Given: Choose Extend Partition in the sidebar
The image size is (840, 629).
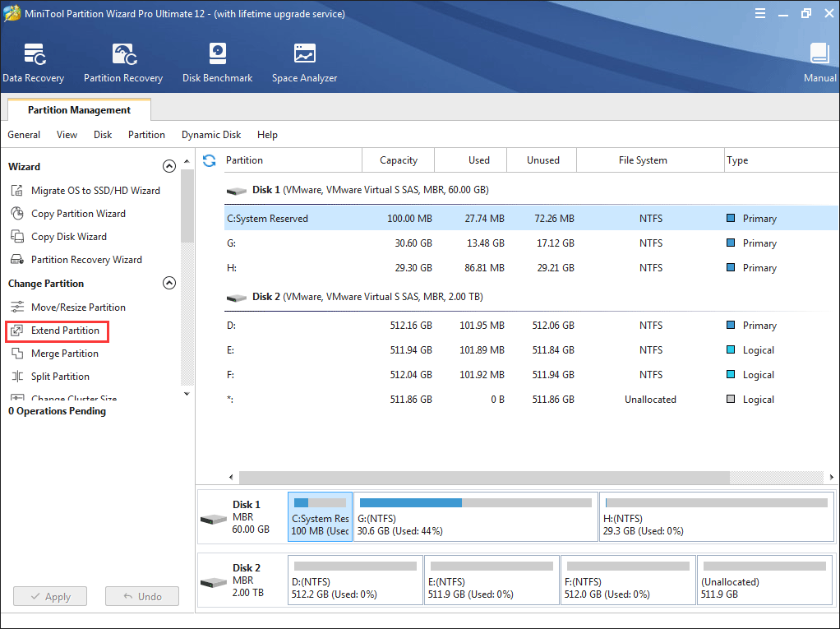Looking at the screenshot, I should click(x=65, y=330).
